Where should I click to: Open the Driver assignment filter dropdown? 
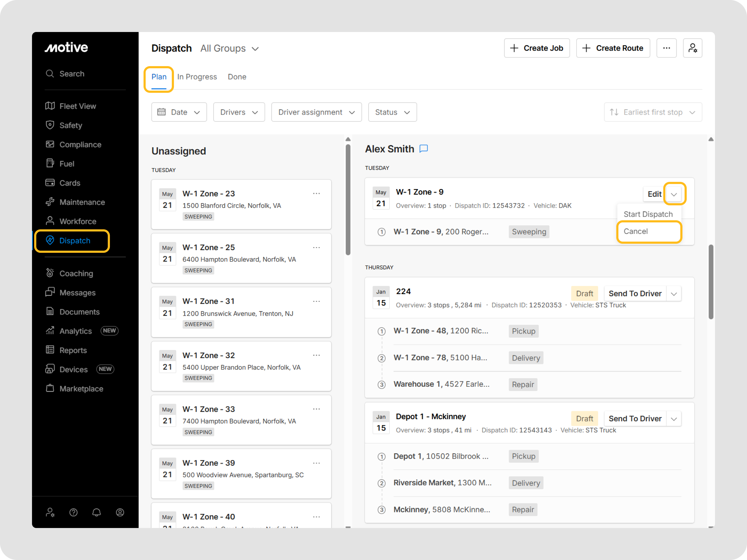point(316,112)
